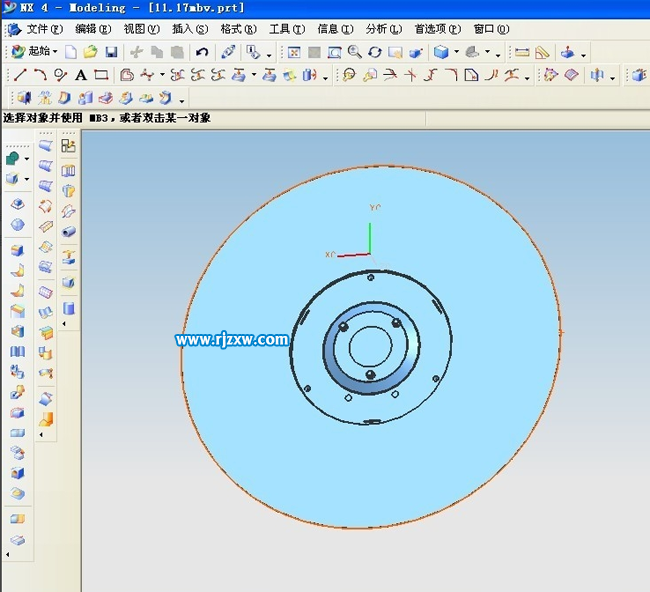Choose the Arc curve tool
650x592 pixels.
[x=39, y=75]
